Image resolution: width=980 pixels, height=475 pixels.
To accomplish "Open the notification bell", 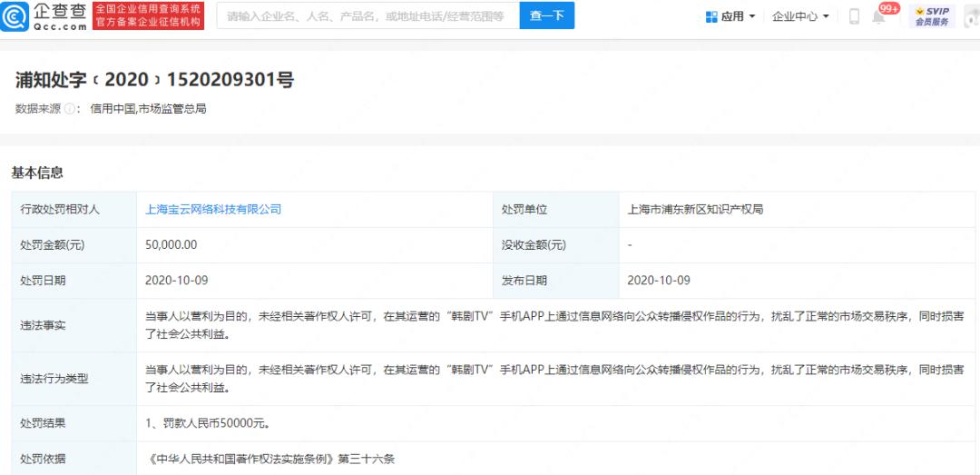I will [x=877, y=17].
